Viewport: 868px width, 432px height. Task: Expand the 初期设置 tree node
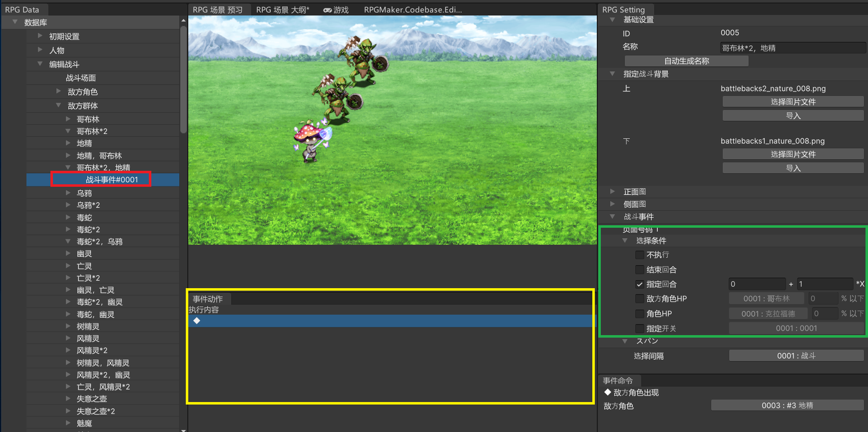click(x=40, y=36)
